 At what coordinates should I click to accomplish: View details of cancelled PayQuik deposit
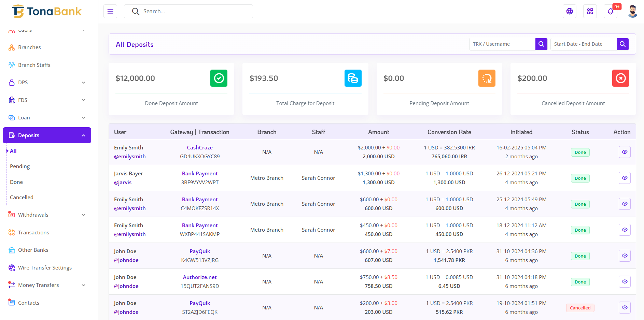click(625, 308)
